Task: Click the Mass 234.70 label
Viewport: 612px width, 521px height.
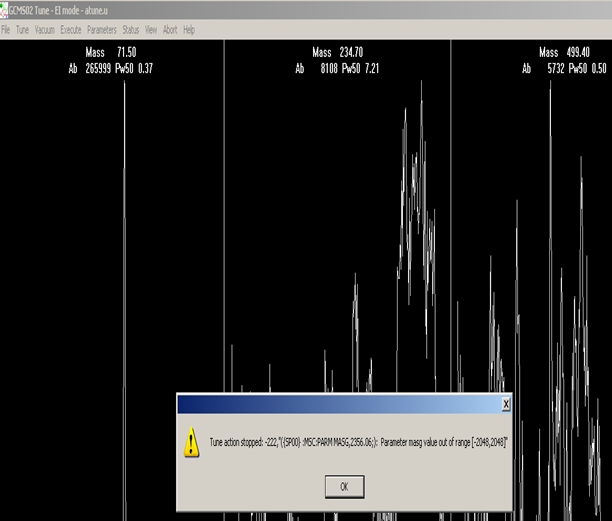Action: [x=338, y=52]
